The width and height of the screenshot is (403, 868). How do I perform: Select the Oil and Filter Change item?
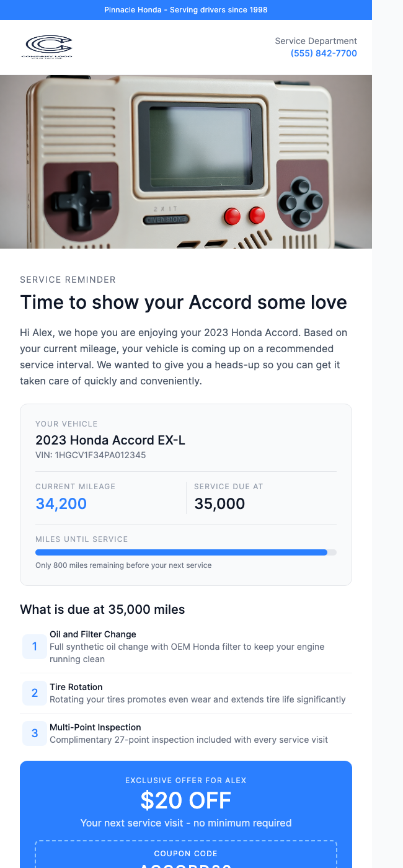click(93, 634)
